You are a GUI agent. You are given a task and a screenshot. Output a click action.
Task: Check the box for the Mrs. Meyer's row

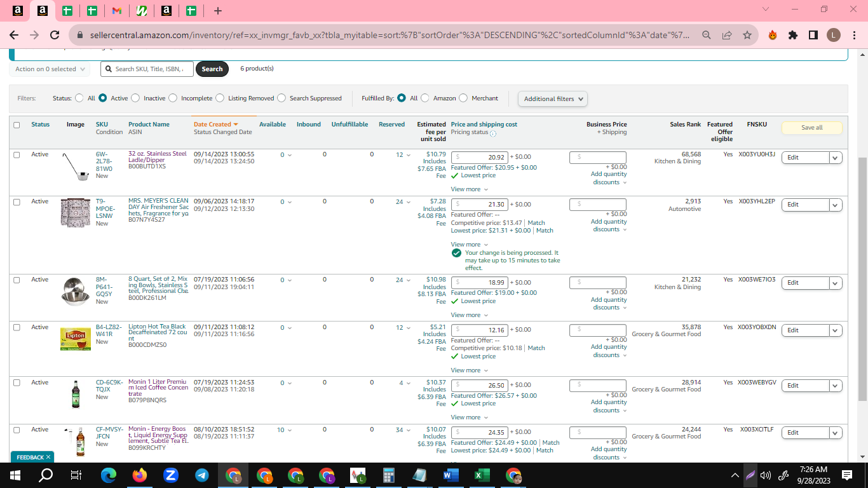17,201
